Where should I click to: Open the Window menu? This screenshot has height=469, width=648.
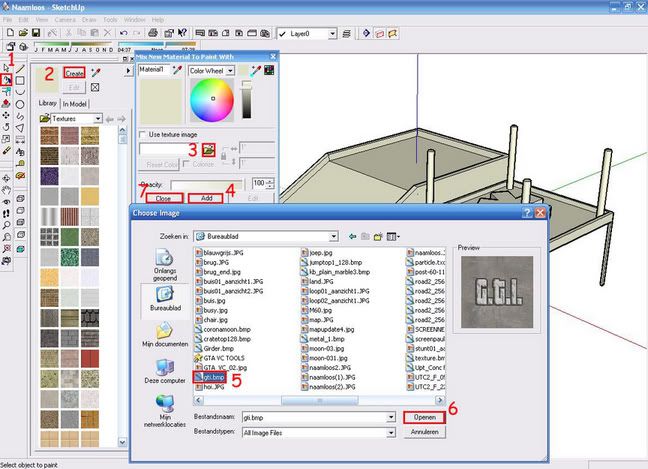tap(135, 20)
